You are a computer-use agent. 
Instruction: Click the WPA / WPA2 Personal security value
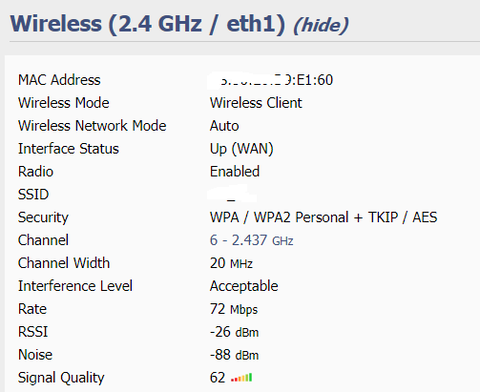pyautogui.click(x=323, y=217)
